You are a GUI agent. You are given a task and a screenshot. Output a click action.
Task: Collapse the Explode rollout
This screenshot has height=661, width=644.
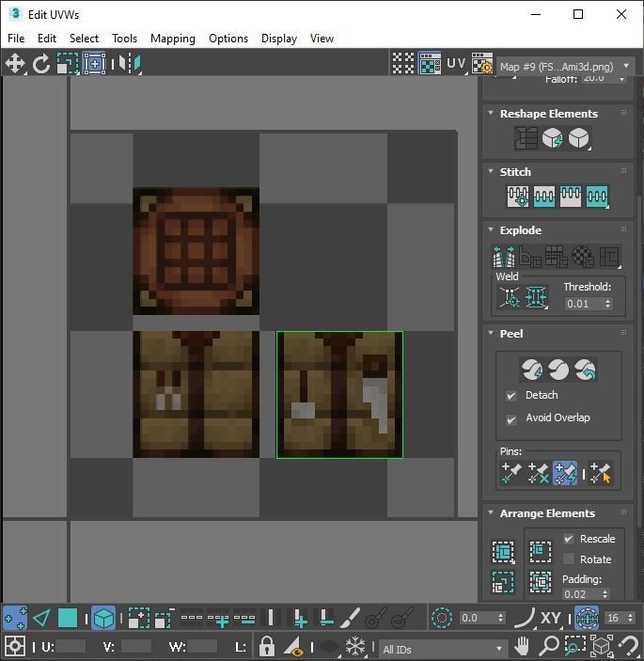(x=491, y=229)
